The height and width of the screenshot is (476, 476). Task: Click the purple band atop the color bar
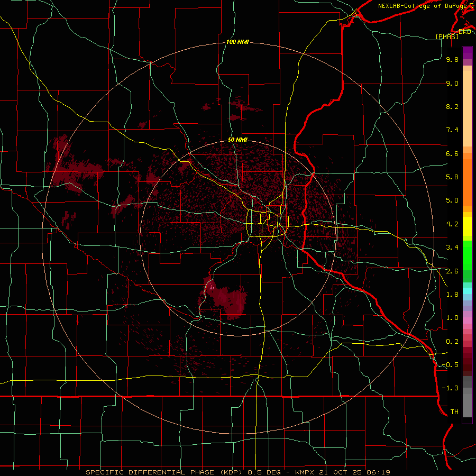[x=467, y=53]
